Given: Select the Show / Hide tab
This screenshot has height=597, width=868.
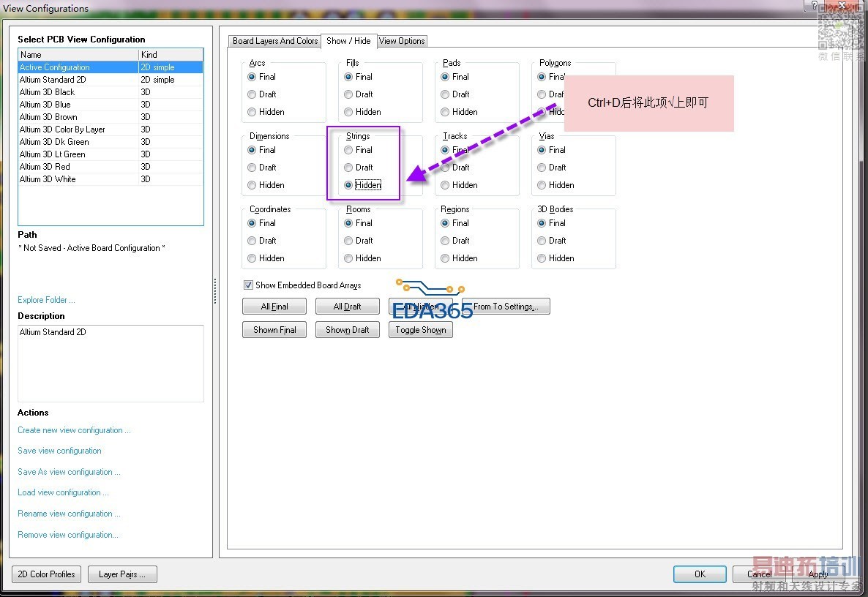Looking at the screenshot, I should pos(349,40).
